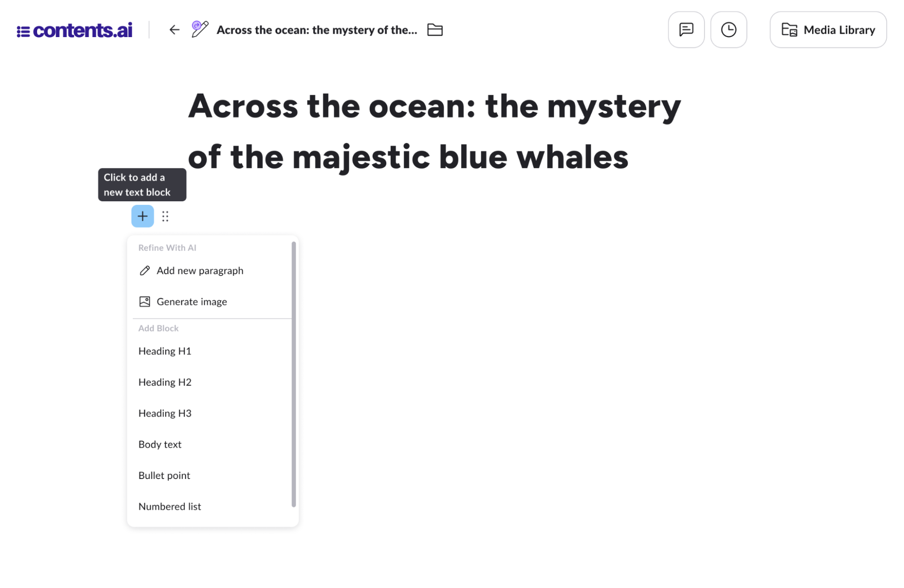Click the plus add-block button
Screen dimensions: 904x588
point(142,216)
